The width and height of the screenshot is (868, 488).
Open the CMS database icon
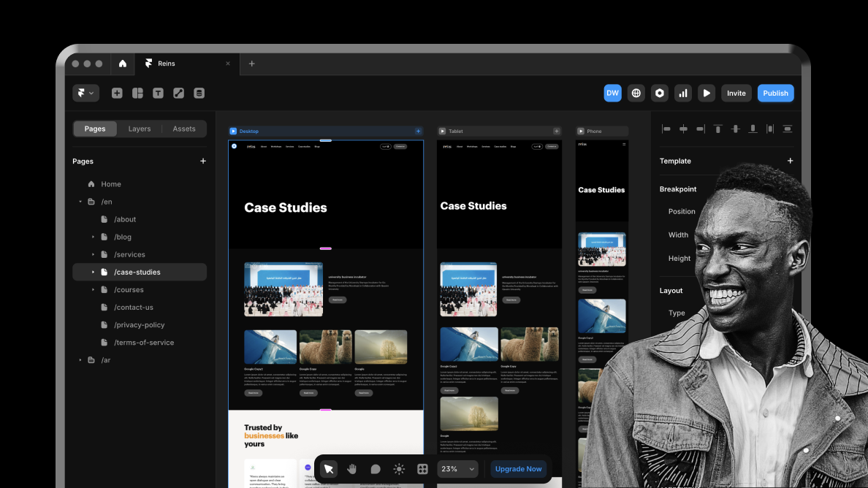[199, 94]
